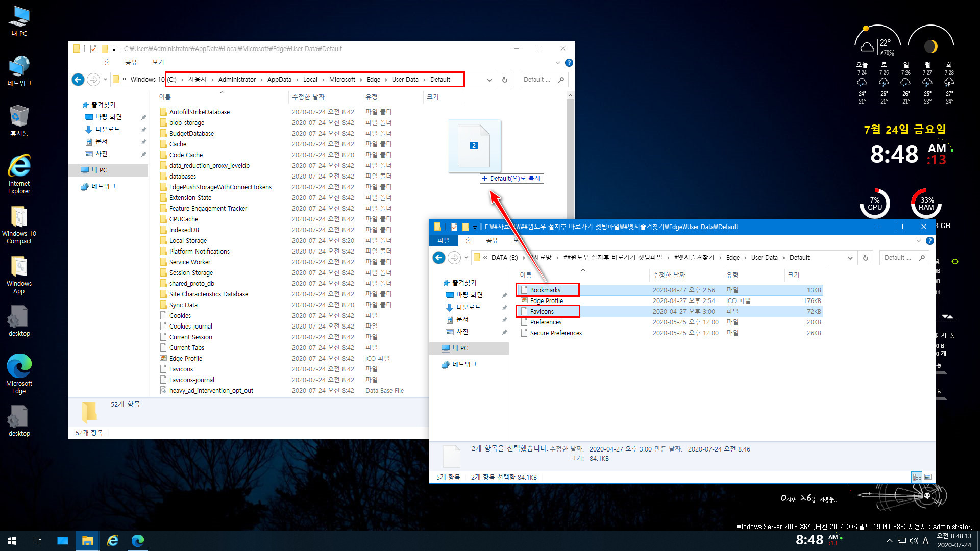This screenshot has height=551, width=980.
Task: Click 공유 menu in upper Explorer ribbon
Action: (x=132, y=62)
